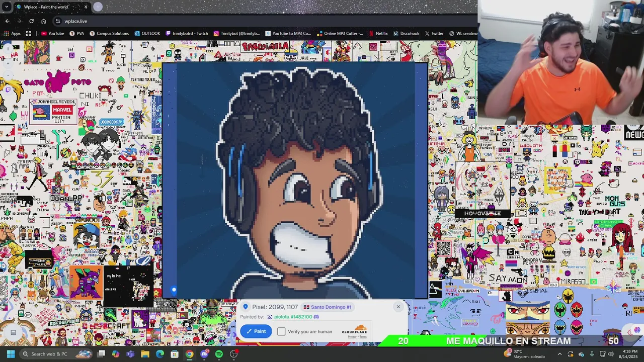Open OBS Studio from the taskbar
The width and height of the screenshot is (644, 362).
tap(234, 354)
